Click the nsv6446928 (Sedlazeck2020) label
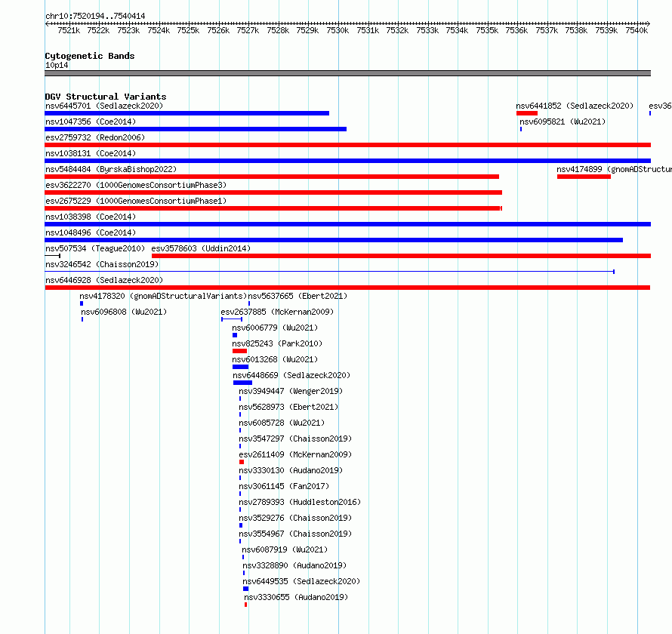Screen dimensions: 672x634 (104, 280)
